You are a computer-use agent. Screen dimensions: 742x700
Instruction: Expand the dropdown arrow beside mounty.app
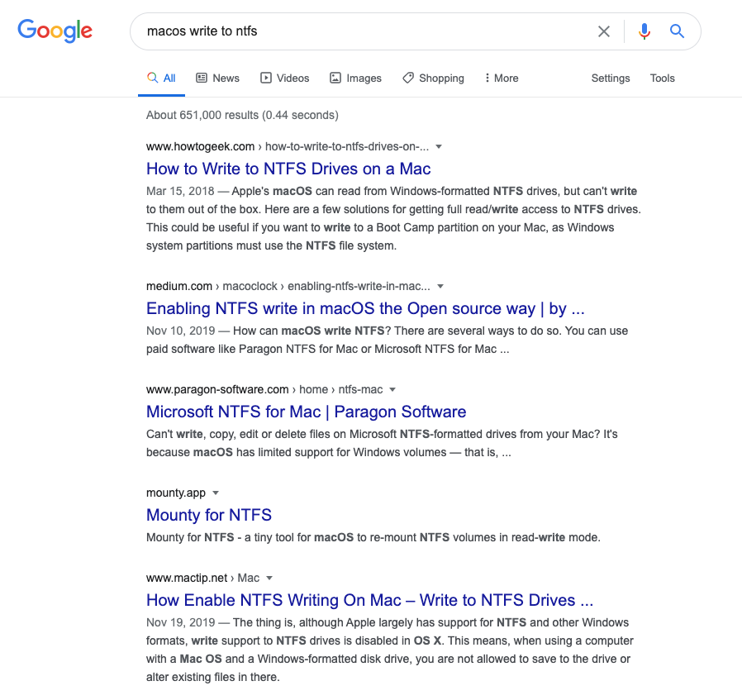coord(216,493)
